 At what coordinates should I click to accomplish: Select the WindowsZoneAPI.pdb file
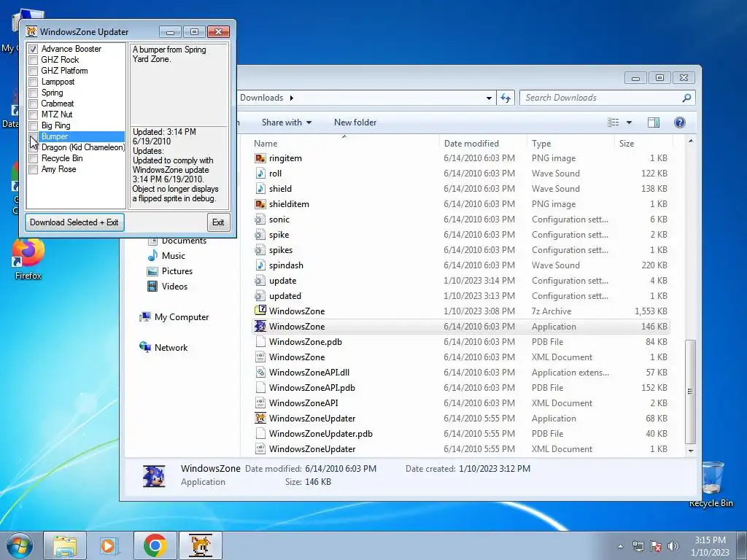click(x=312, y=388)
